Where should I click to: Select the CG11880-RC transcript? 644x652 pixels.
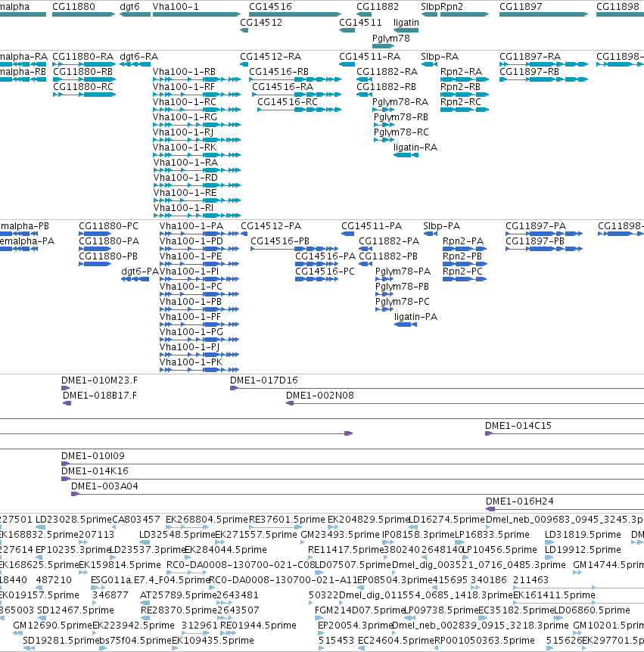point(84,95)
